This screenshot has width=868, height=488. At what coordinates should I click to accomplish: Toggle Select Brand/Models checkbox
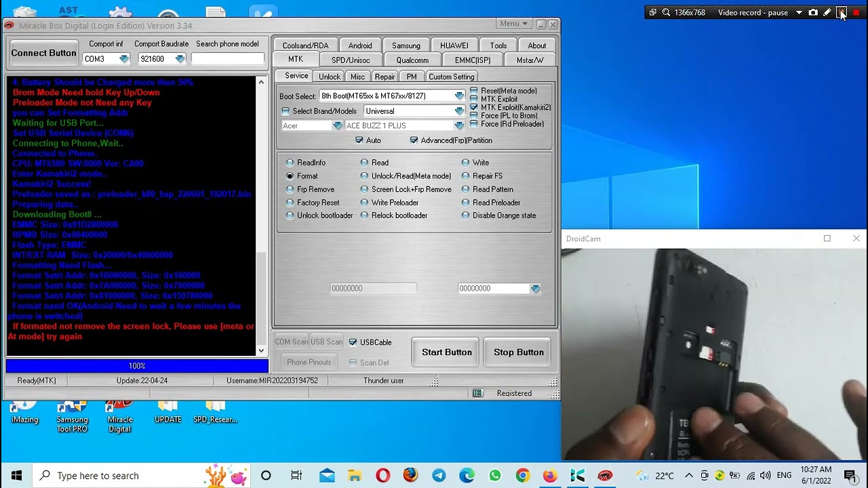pos(285,111)
